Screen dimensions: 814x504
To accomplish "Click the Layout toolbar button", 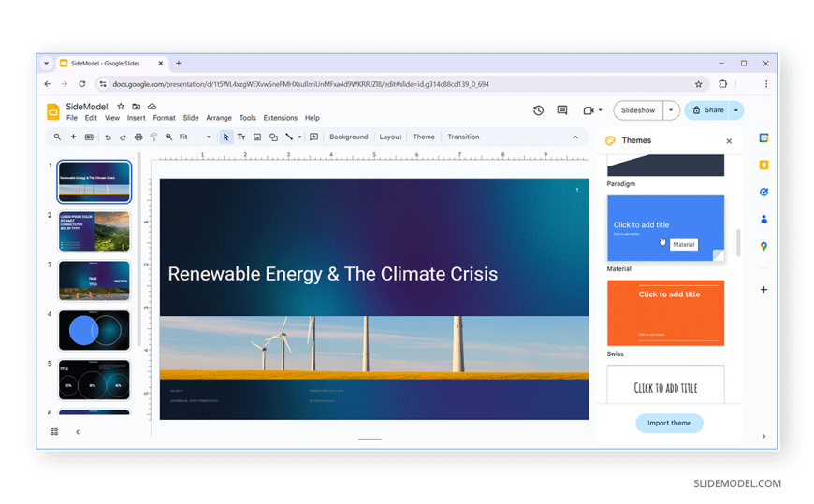I will 390,137.
